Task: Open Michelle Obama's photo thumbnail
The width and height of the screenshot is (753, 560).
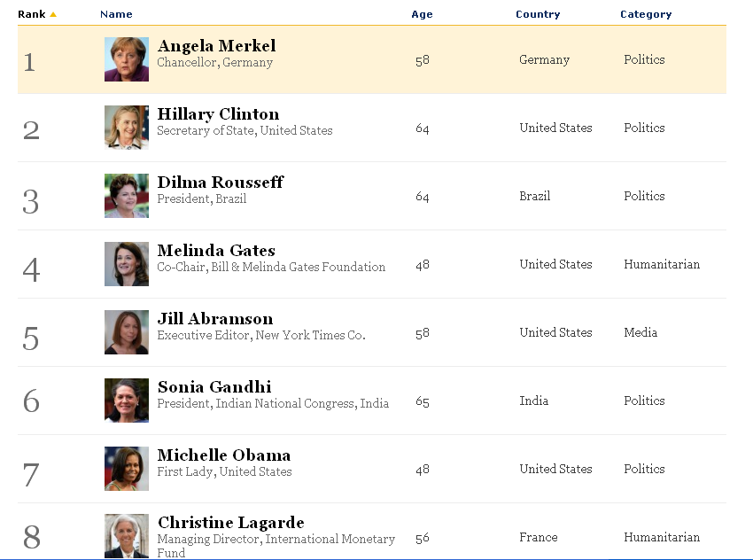Action: [x=127, y=469]
